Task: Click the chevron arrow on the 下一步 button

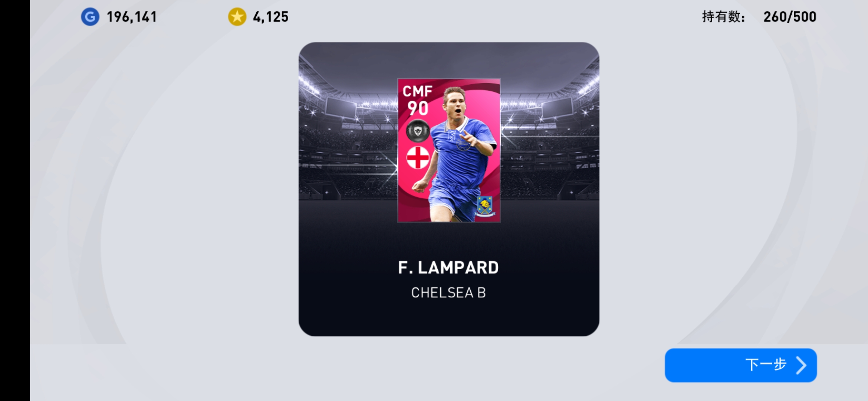Action: pos(801,365)
